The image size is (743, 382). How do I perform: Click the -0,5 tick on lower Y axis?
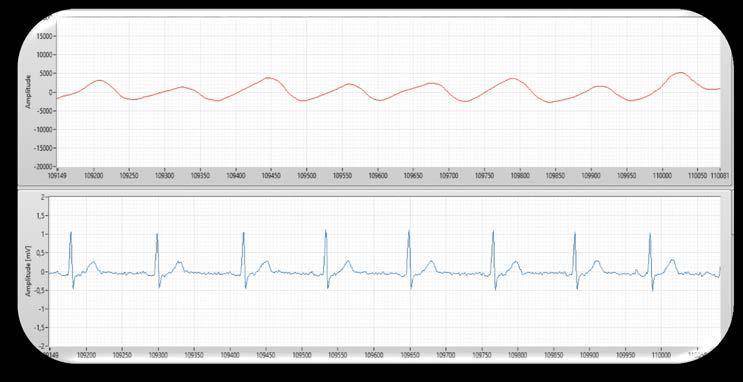39,291
